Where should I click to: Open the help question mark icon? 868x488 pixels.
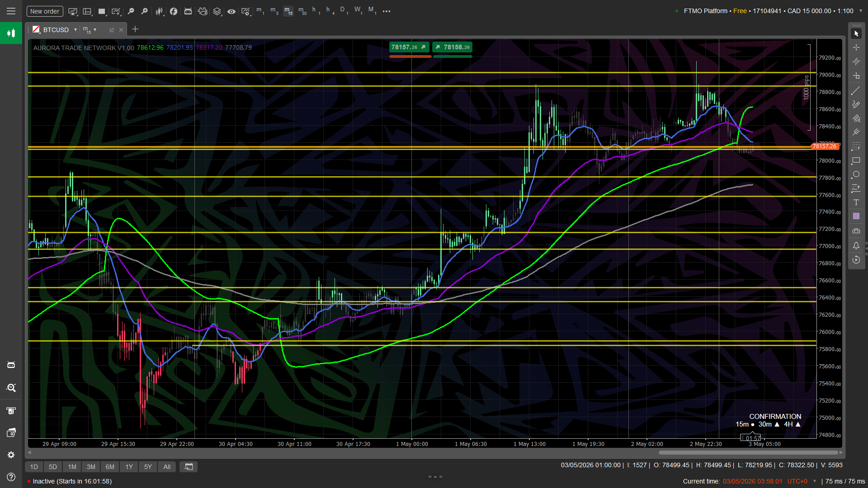tap(11, 477)
